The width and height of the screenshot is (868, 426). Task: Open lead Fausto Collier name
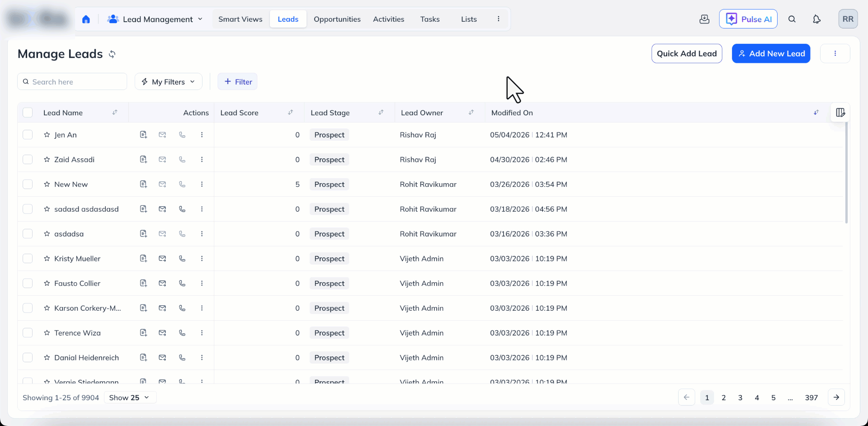pyautogui.click(x=77, y=284)
